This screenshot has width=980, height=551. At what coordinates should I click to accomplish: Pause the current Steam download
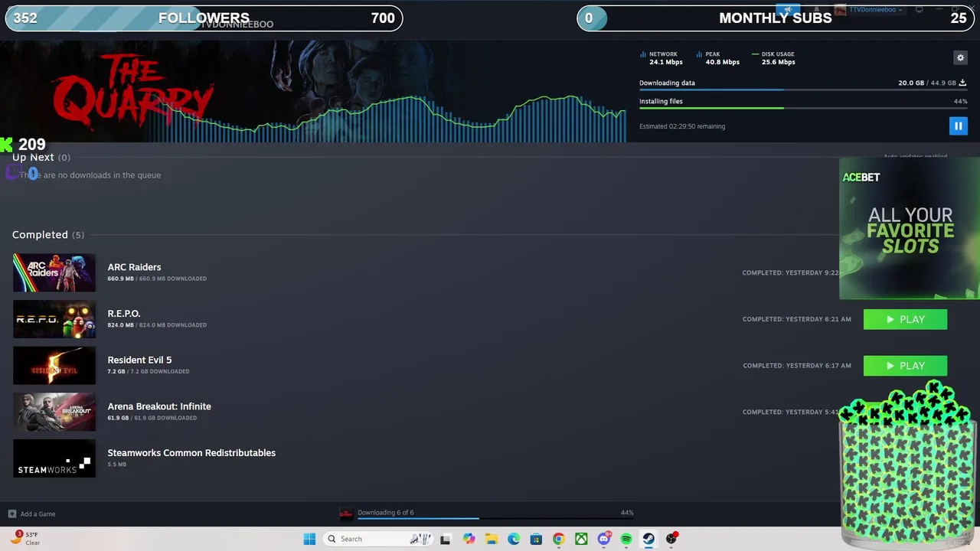tap(958, 126)
